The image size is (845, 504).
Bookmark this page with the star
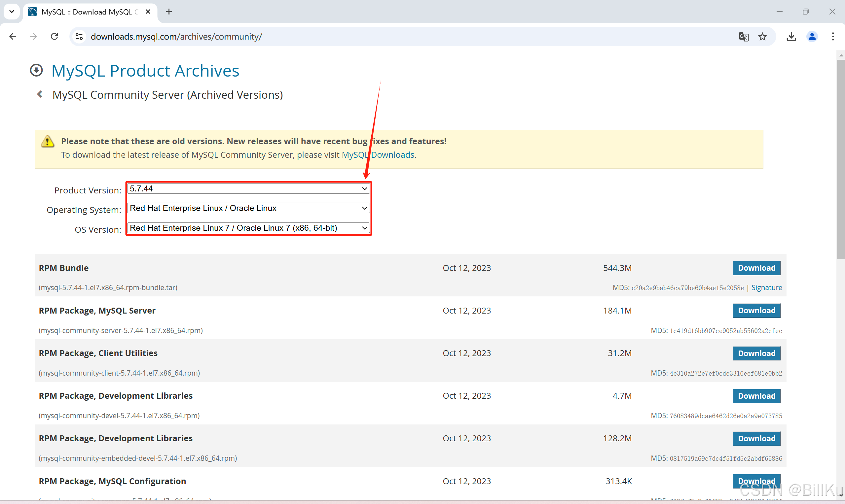point(762,36)
